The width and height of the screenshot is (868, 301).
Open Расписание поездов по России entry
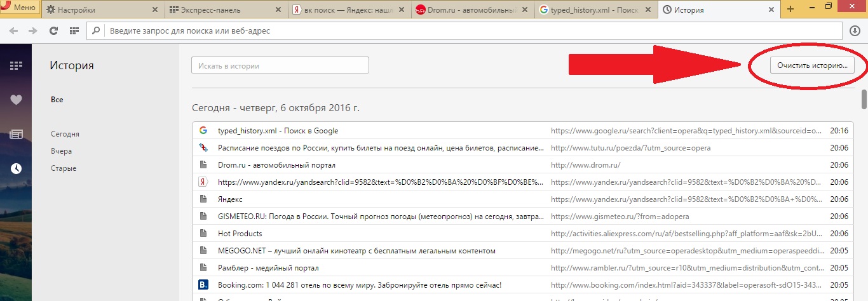tap(381, 148)
